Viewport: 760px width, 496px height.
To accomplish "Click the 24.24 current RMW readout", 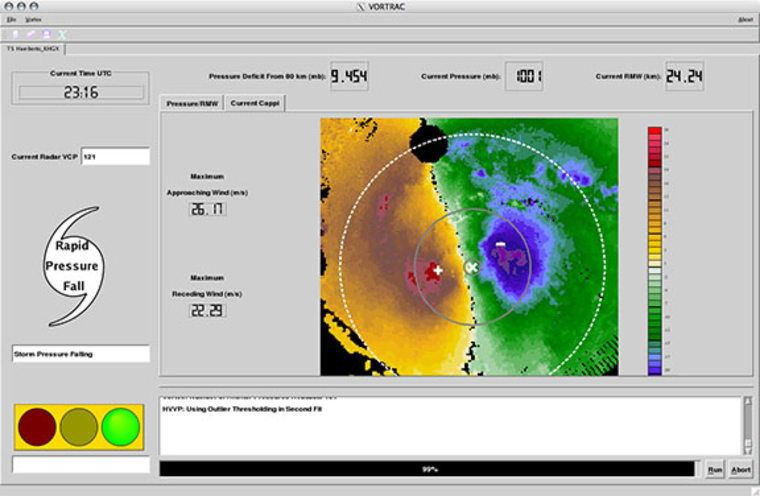I will tap(684, 76).
